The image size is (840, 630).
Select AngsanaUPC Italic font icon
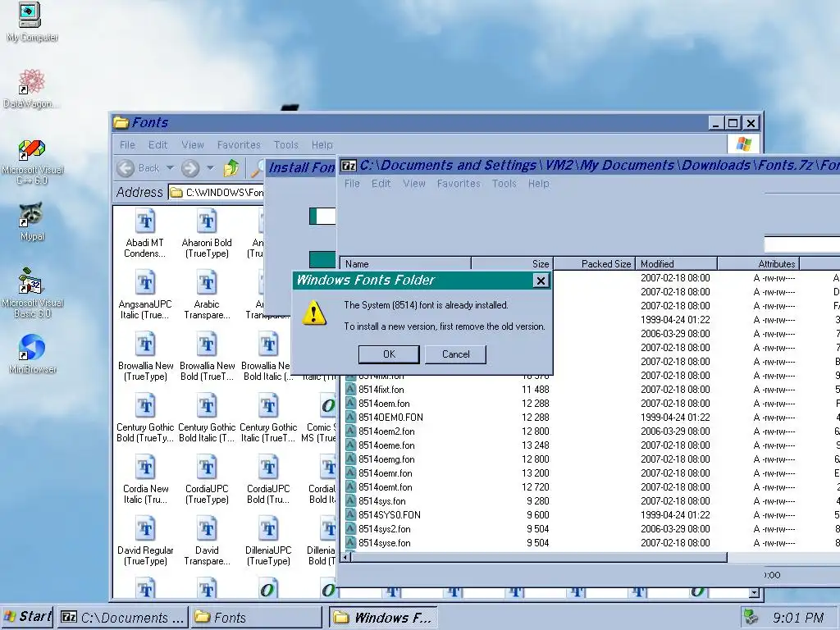click(x=144, y=294)
